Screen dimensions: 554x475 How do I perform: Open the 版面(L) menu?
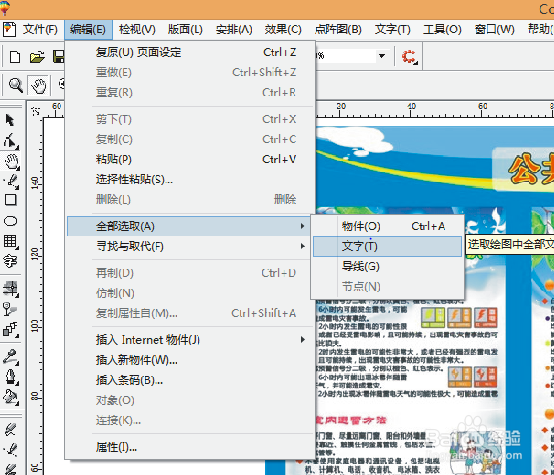pos(185,29)
